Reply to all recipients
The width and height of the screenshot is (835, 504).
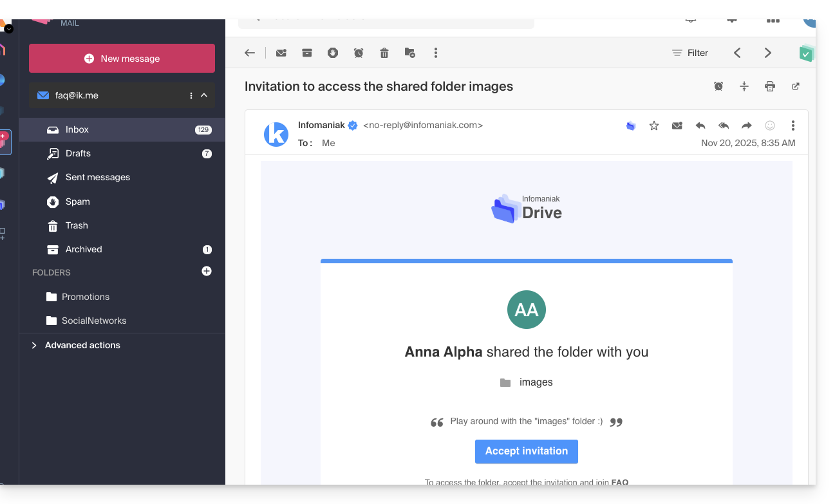point(724,126)
